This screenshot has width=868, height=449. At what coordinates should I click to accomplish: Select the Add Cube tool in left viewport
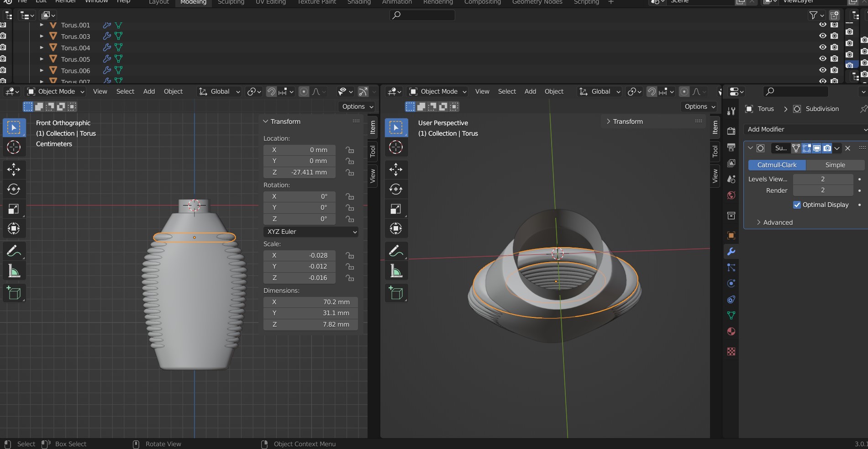click(x=14, y=293)
